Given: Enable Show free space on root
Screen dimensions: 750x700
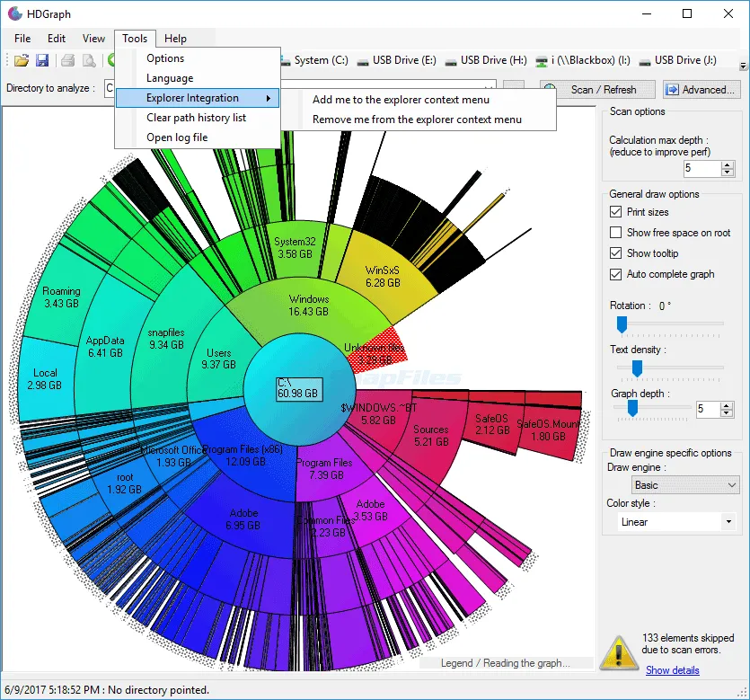Looking at the screenshot, I should pyautogui.click(x=615, y=233).
